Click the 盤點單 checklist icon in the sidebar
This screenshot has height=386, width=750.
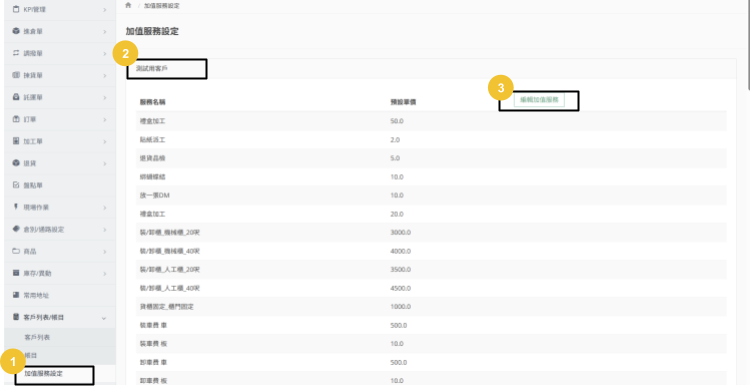pyautogui.click(x=16, y=185)
